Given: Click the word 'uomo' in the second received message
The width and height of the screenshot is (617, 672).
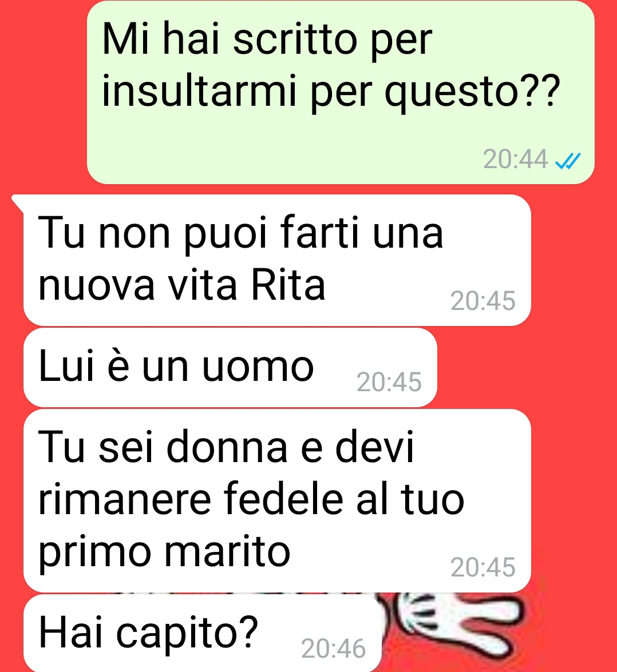Looking at the screenshot, I should click(258, 368).
